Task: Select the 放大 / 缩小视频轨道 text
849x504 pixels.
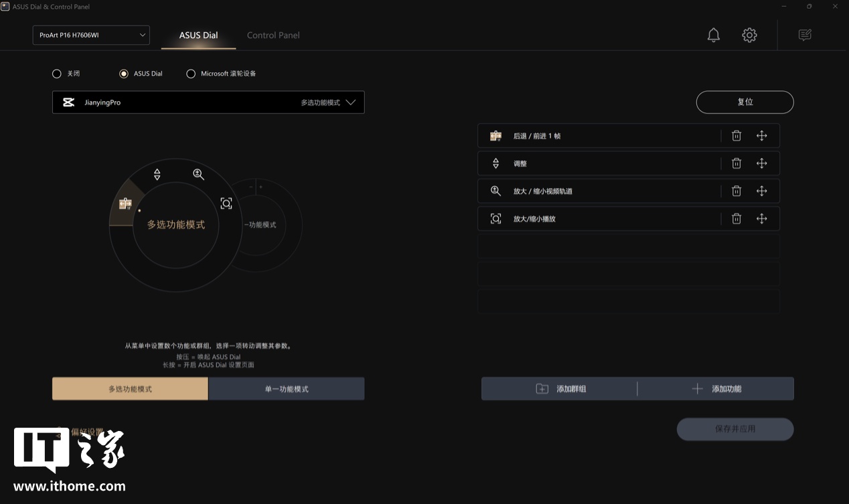Action: (543, 191)
